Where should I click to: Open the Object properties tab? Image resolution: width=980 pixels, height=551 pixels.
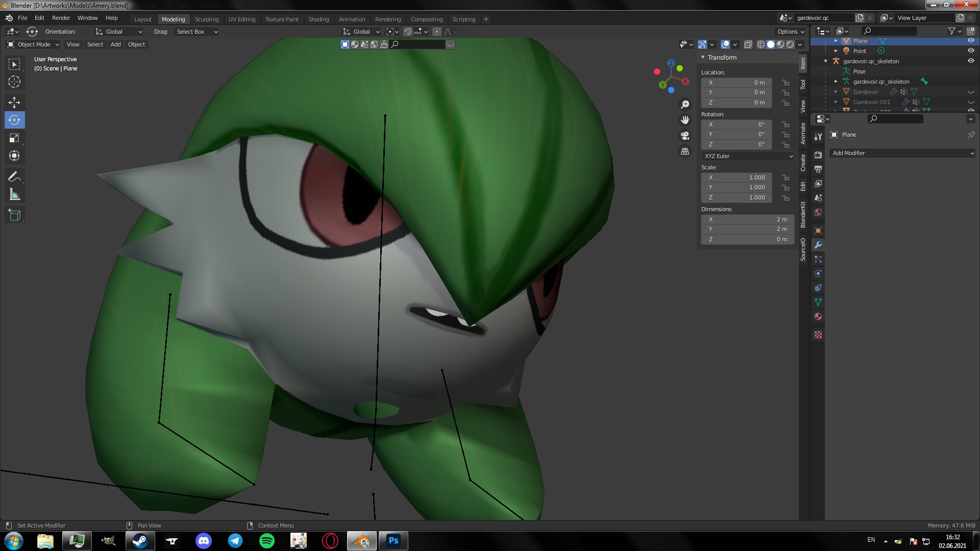click(818, 231)
